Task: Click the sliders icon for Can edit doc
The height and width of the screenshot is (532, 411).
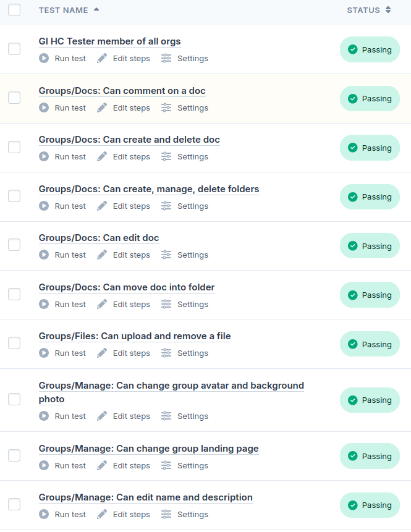Action: pyautogui.click(x=166, y=255)
